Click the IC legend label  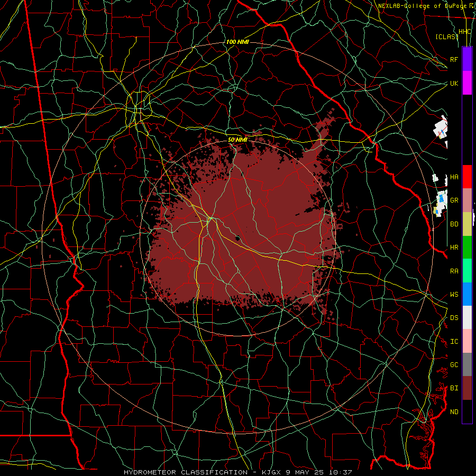(454, 342)
